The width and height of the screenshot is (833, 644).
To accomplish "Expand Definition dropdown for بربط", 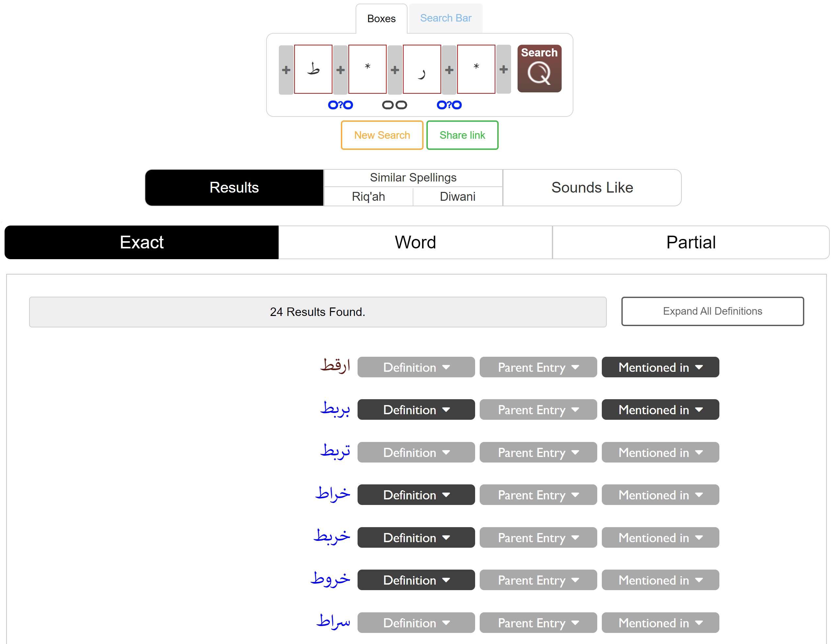I will click(416, 410).
